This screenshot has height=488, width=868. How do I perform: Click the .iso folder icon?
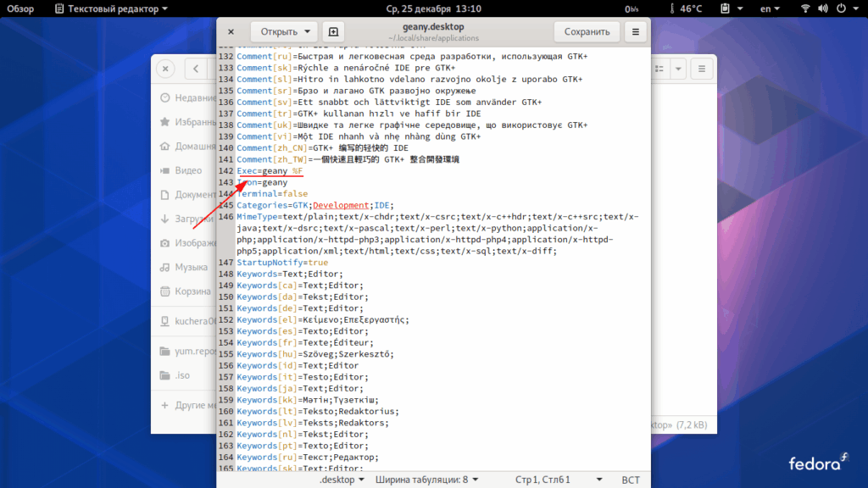[165, 375]
